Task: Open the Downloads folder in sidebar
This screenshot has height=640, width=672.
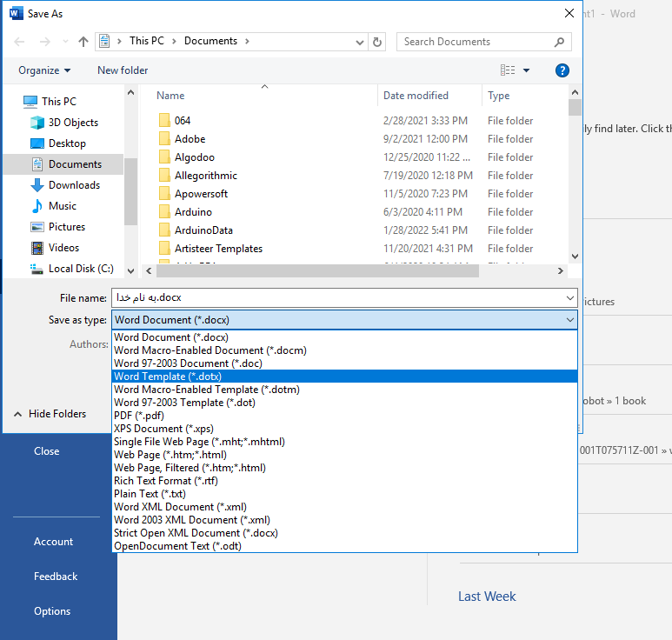Action: (74, 185)
